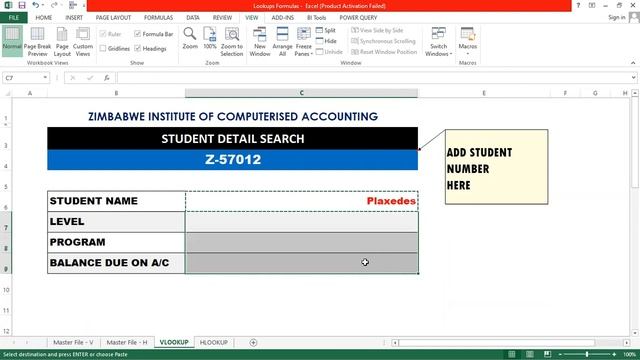Open the INSERT ribbon tab

point(74,18)
